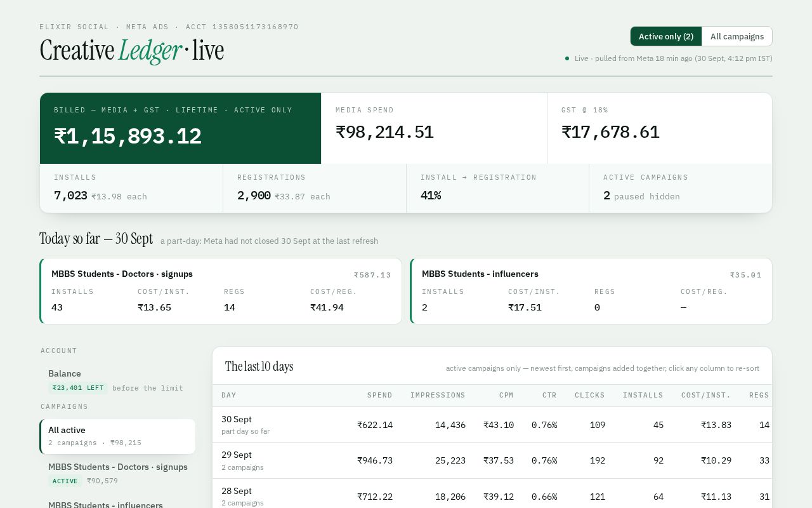812x508 pixels.
Task: Click the ₹41.94 cost/reg on Doctors card
Action: coord(327,307)
